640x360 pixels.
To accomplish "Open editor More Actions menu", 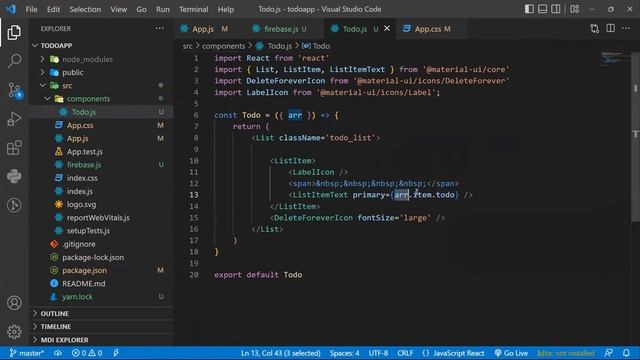I will [x=626, y=29].
